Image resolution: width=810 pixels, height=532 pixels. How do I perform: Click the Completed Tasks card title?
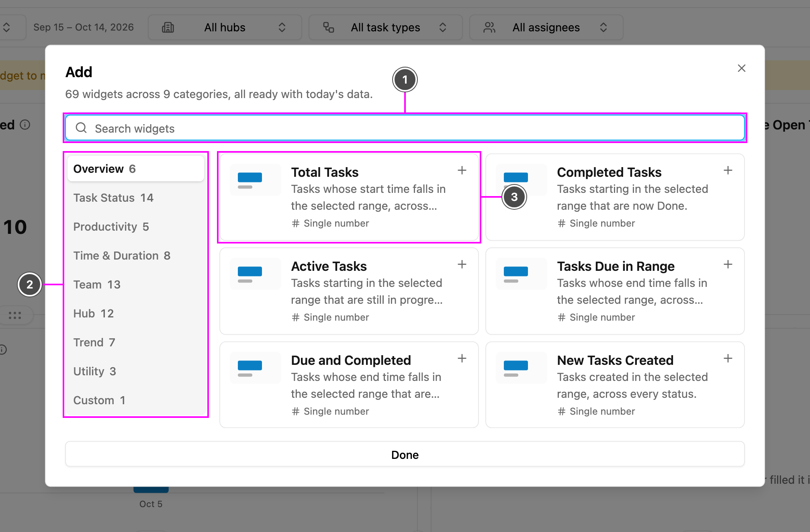click(x=609, y=172)
